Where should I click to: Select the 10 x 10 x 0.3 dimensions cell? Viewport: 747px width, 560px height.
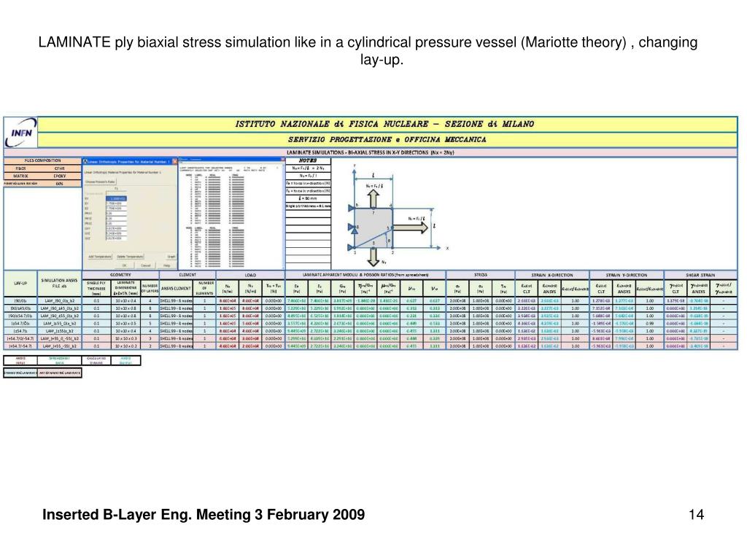(125, 338)
